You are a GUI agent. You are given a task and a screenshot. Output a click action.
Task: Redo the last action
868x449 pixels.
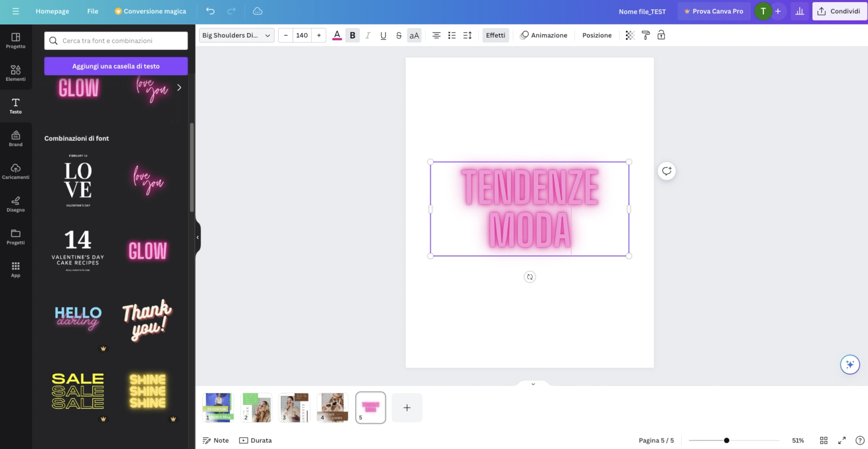(x=231, y=11)
